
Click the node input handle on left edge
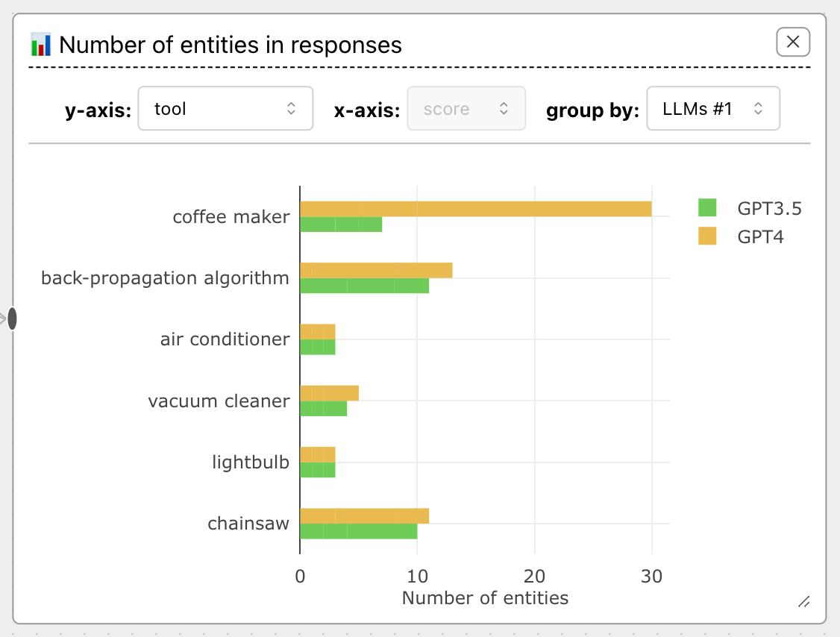click(12, 318)
